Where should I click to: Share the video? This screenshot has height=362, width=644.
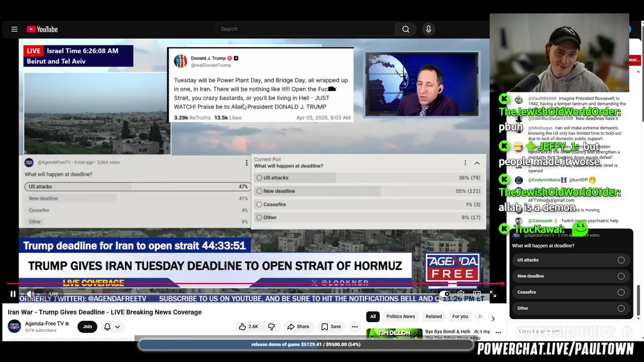[298, 327]
